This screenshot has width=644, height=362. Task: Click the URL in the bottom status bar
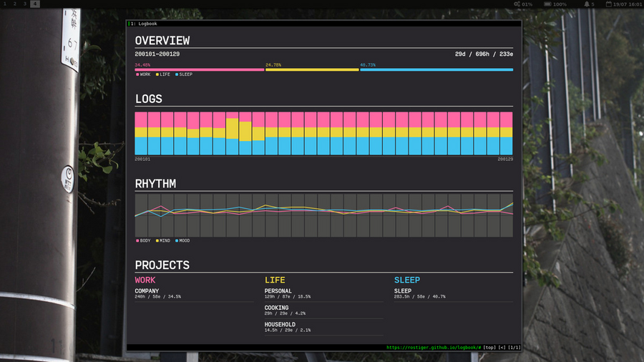coord(434,347)
